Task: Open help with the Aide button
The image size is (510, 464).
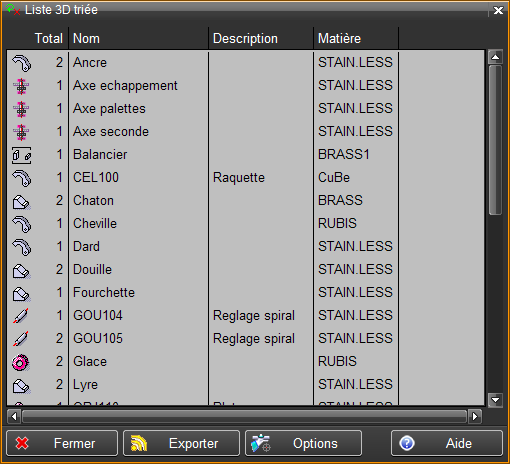Action: point(447,443)
